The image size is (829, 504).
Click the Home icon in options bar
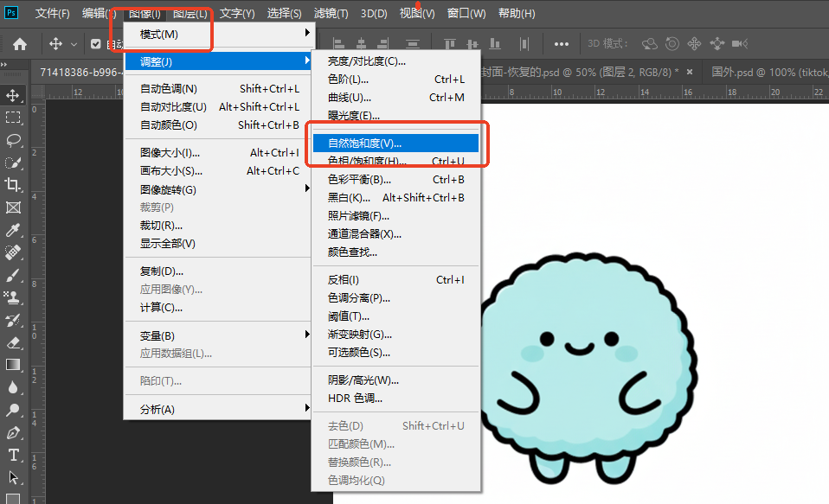pos(19,44)
